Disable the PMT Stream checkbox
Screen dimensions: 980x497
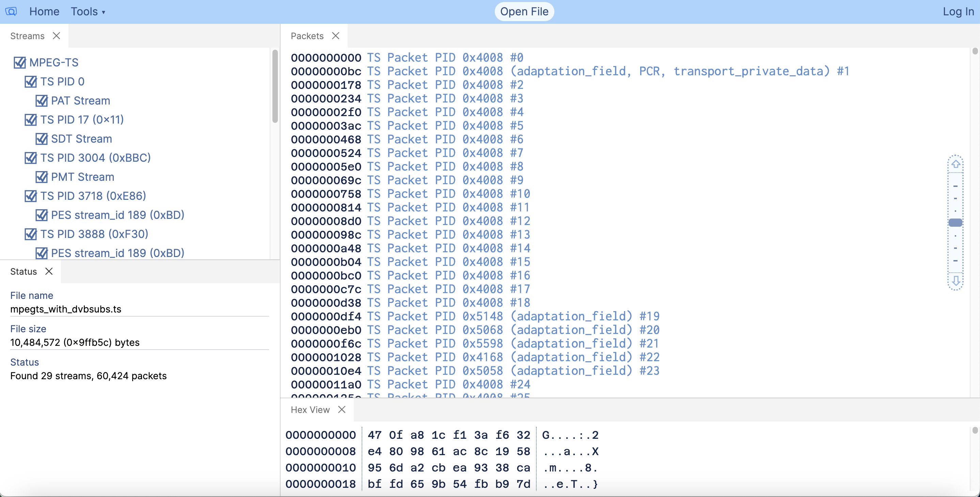(42, 176)
